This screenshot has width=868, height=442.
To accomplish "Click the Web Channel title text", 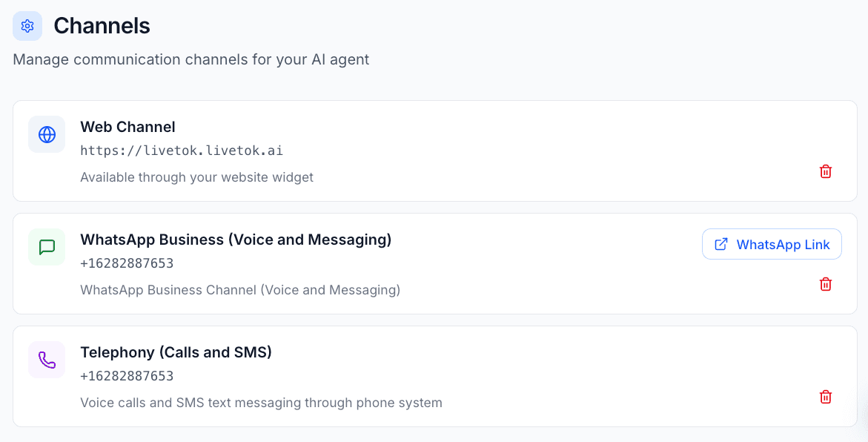I will click(x=127, y=127).
